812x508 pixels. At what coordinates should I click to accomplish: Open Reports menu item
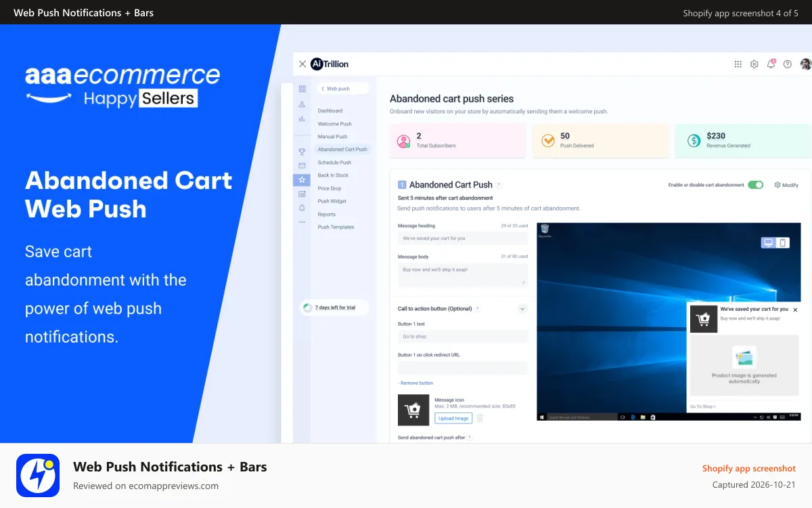pos(327,214)
